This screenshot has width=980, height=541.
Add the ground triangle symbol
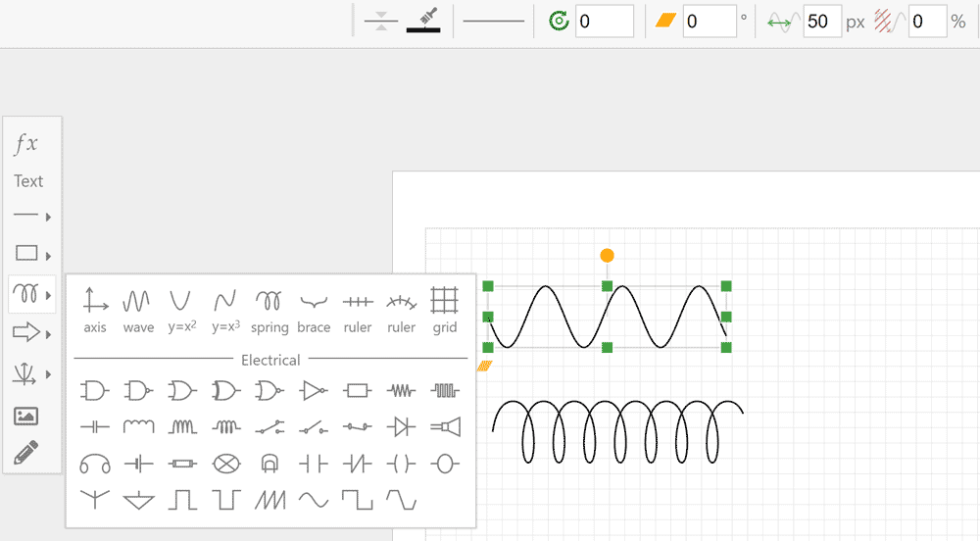(138, 500)
